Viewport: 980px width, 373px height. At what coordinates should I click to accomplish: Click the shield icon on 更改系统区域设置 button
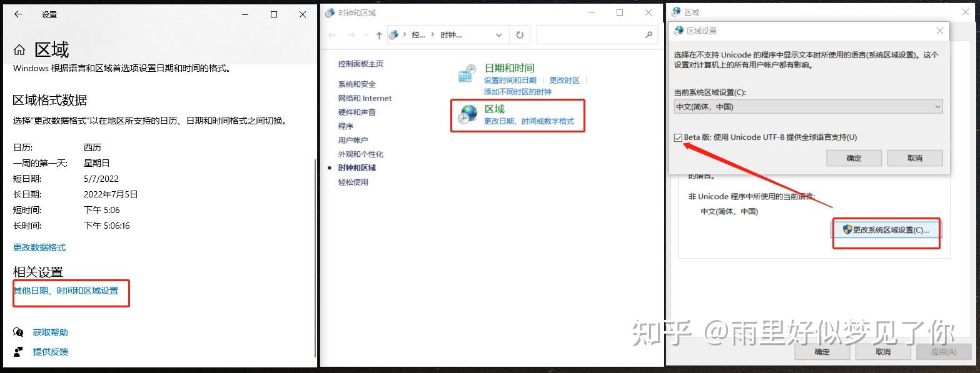point(847,229)
